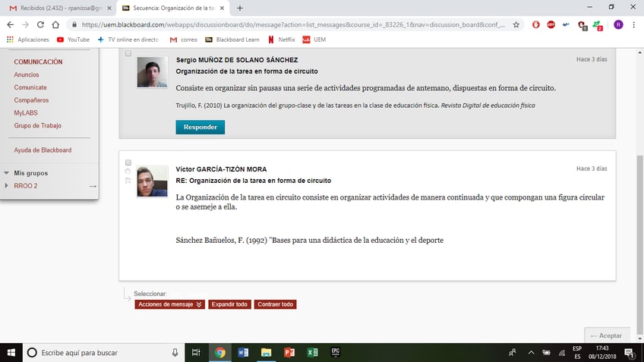The image size is (644, 362).
Task: Open the taskbar clock and date
Action: [602, 353]
